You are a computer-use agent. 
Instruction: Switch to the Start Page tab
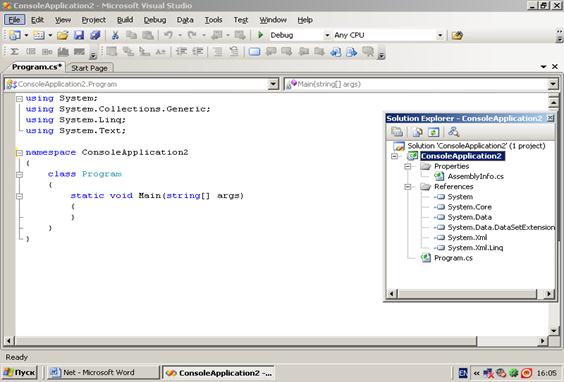(89, 68)
